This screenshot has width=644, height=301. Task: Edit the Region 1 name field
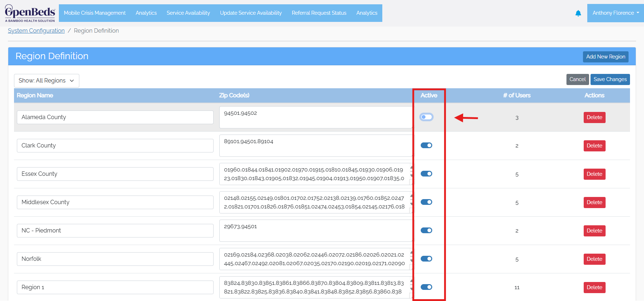pos(115,287)
